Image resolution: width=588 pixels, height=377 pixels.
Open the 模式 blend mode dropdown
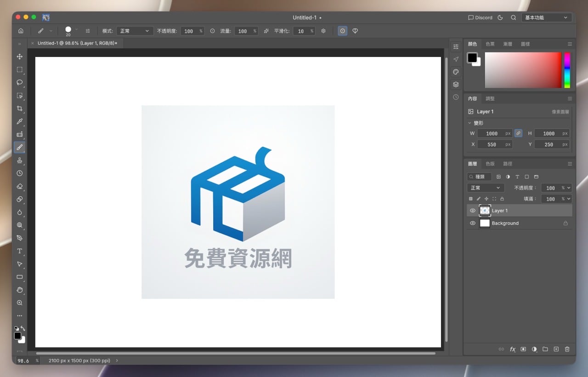[135, 31]
